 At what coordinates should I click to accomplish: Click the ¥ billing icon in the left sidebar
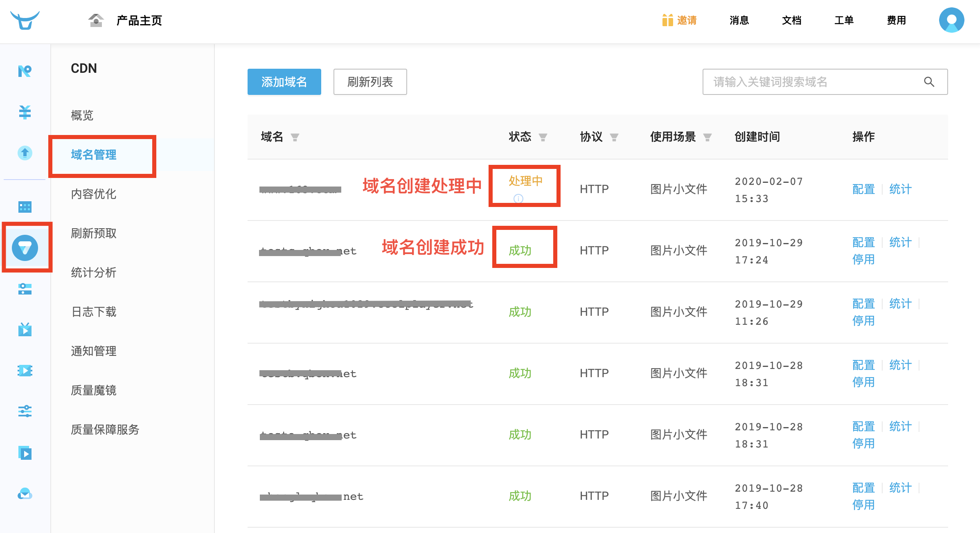tap(25, 112)
